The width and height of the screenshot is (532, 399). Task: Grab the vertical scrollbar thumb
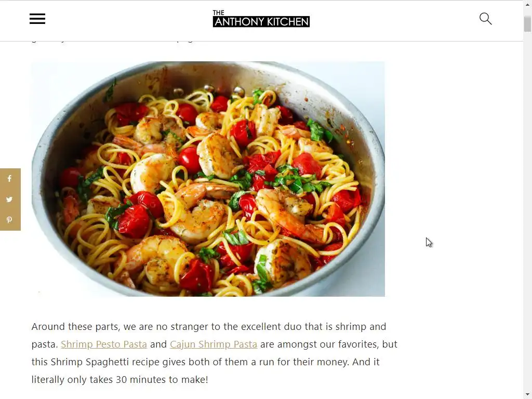tap(527, 24)
